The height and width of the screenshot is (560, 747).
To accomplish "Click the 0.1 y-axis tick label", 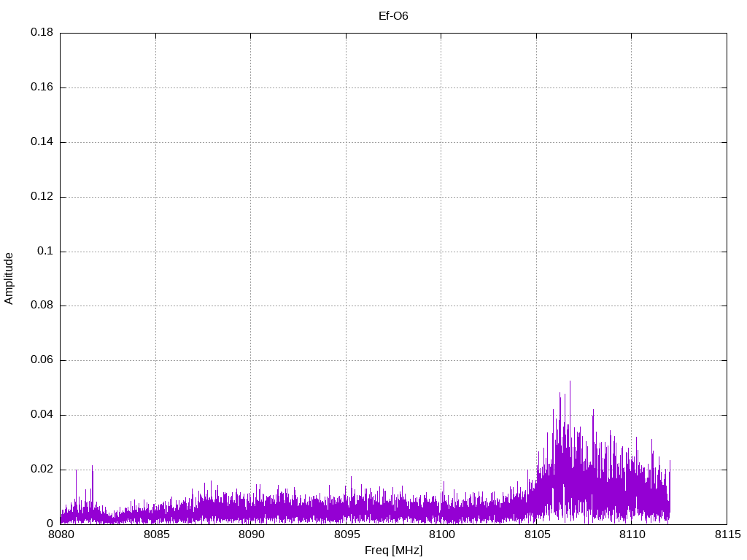I will [45, 251].
